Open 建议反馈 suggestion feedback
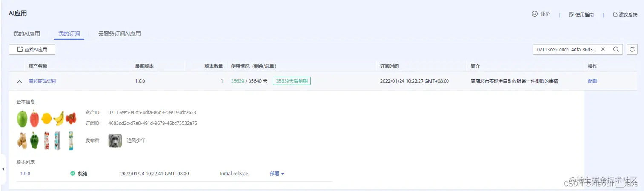644x191 pixels. pyautogui.click(x=625, y=14)
